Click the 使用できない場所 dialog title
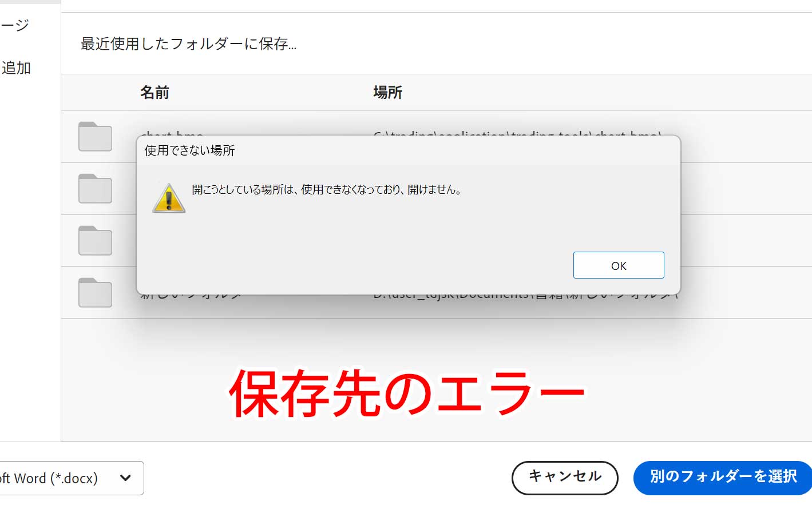Viewport: 812px width, 505px height. [189, 150]
